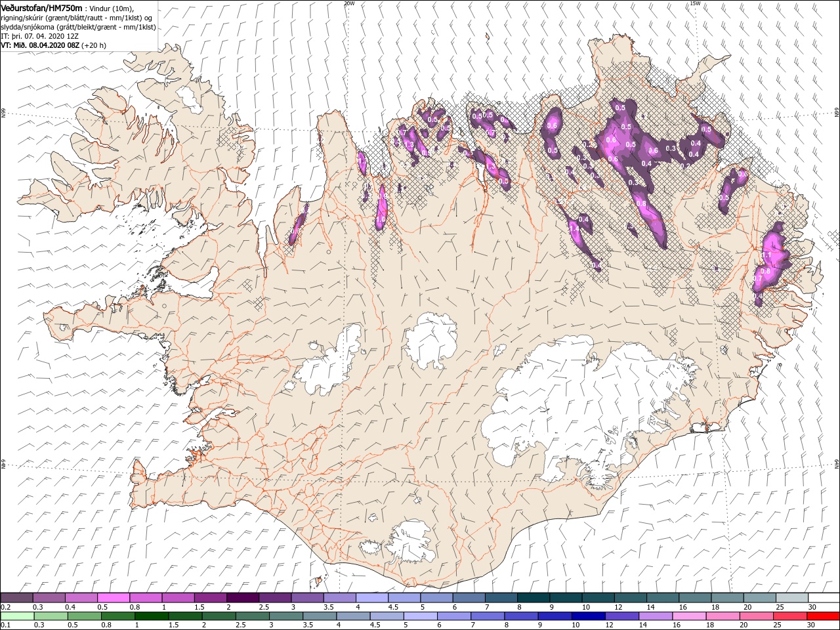This screenshot has width=840, height=630.
Task: Pick the dark teal 9 swatch in upper legend
Action: click(565, 598)
